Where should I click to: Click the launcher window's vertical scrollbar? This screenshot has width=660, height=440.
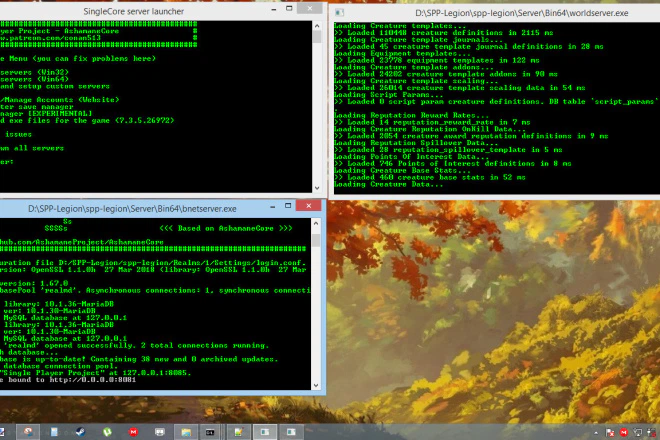(317, 100)
